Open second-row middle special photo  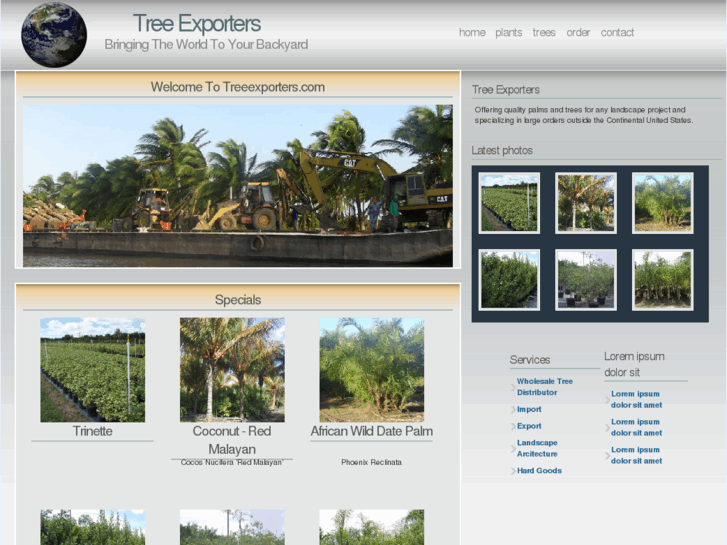(232, 527)
